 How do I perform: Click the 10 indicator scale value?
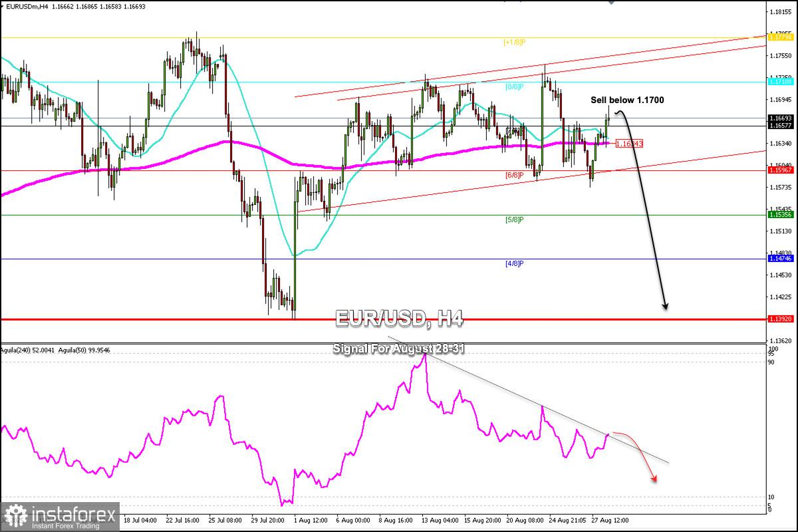click(x=771, y=497)
